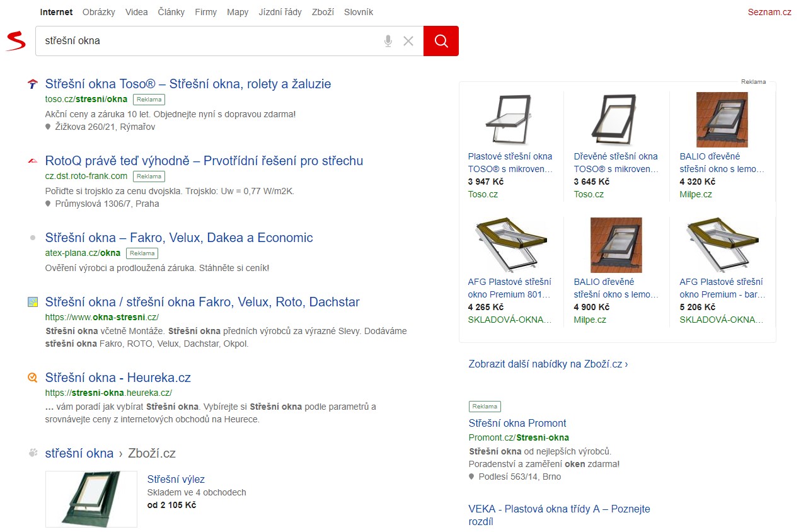Open 'Střešní okna / střešní okna Fakro, Velux' result
The width and height of the screenshot is (801, 532).
(202, 302)
